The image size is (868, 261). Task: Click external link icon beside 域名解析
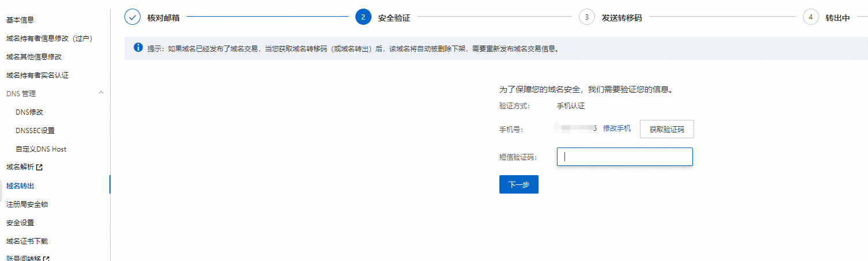click(40, 168)
